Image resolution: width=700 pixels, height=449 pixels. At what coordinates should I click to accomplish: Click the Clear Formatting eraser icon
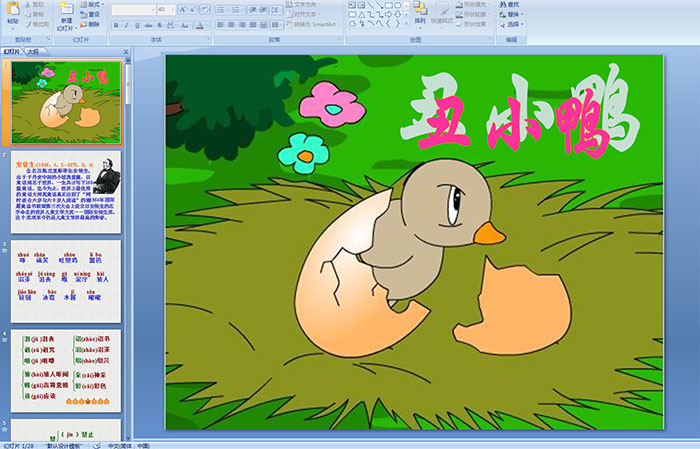point(205,9)
